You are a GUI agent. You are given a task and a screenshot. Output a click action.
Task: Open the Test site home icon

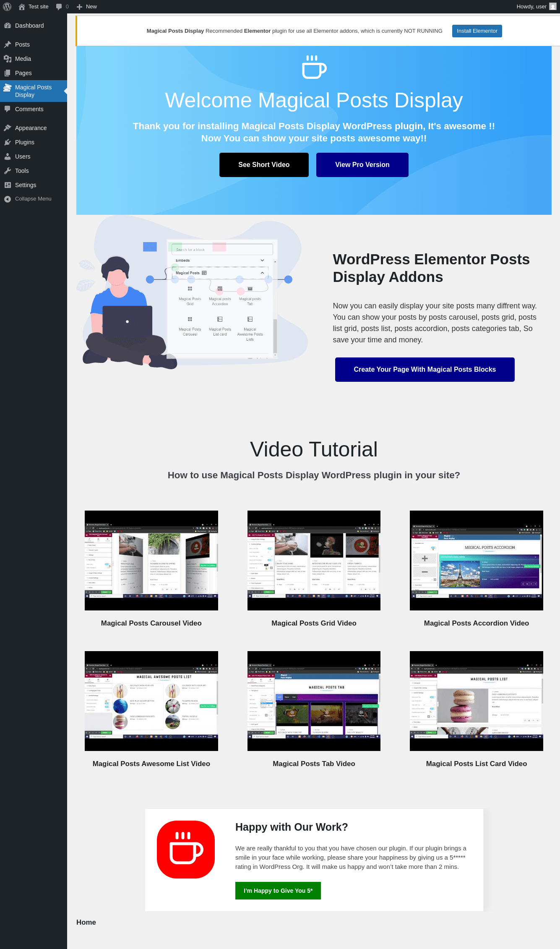(x=22, y=7)
